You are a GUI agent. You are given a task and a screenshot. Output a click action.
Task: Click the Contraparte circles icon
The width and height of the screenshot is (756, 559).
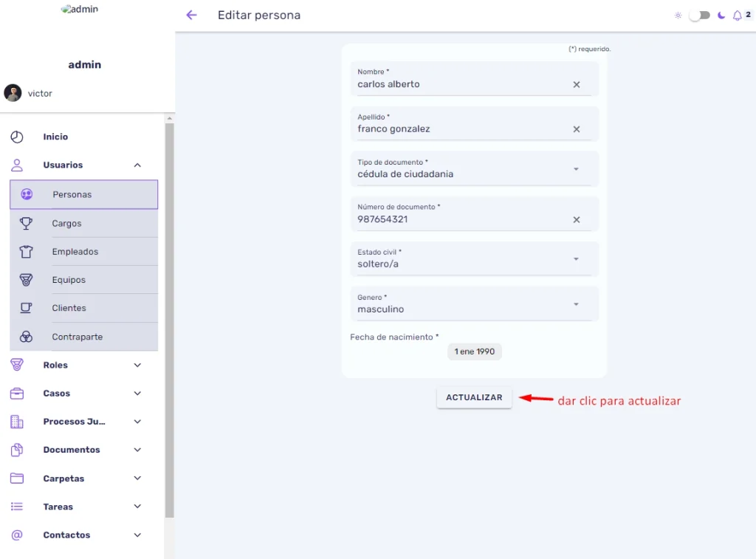click(x=26, y=337)
